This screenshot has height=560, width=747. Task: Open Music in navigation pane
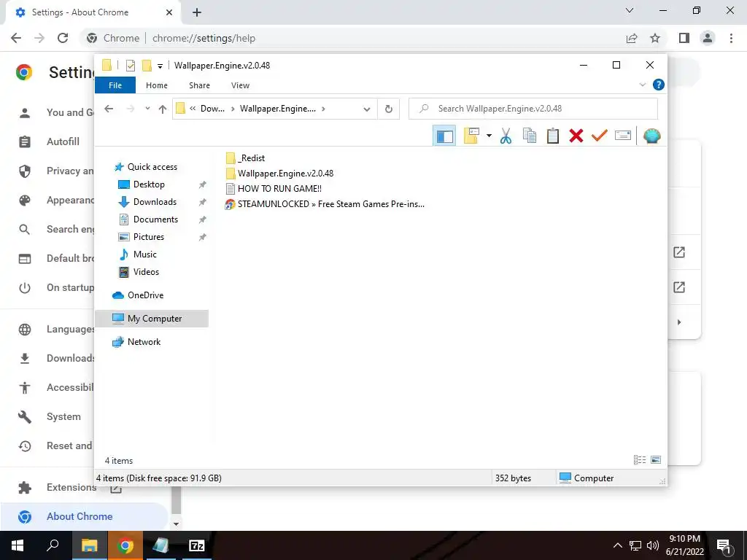[145, 254]
